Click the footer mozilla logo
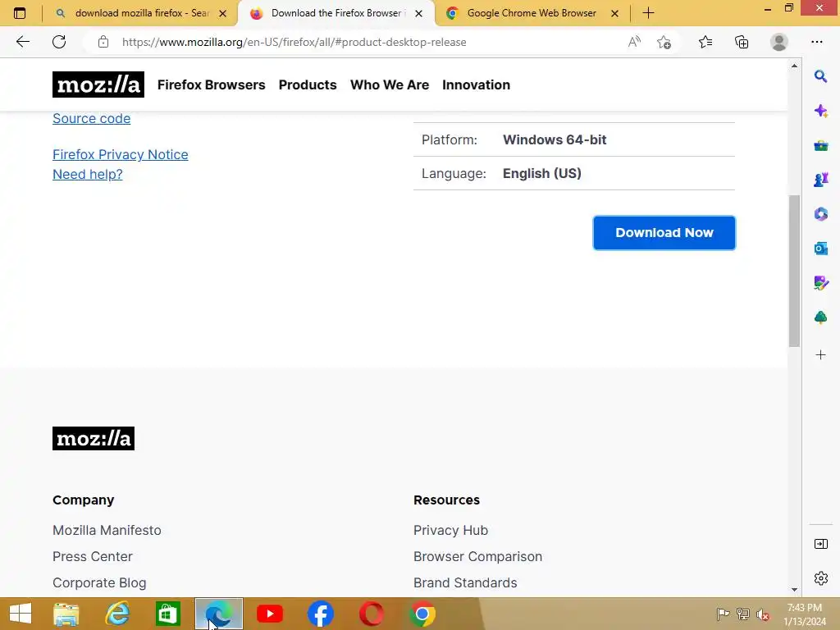840x630 pixels. coord(94,438)
